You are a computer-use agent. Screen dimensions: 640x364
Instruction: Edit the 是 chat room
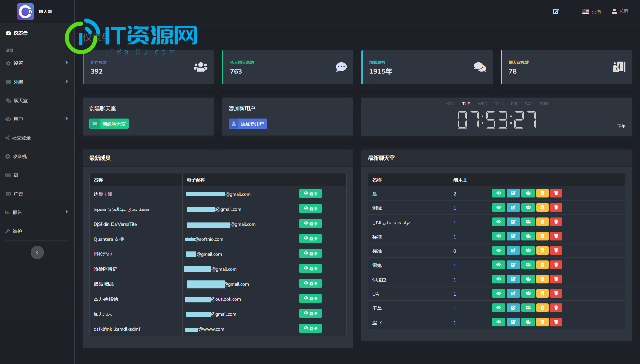point(513,193)
